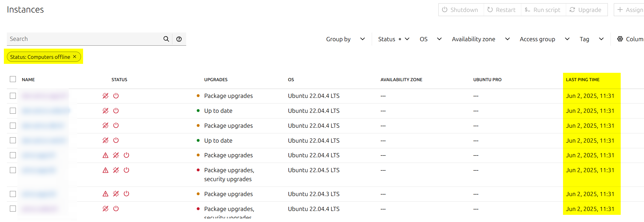Remove the Computers offline status filter chip
644x222 pixels.
tap(75, 57)
